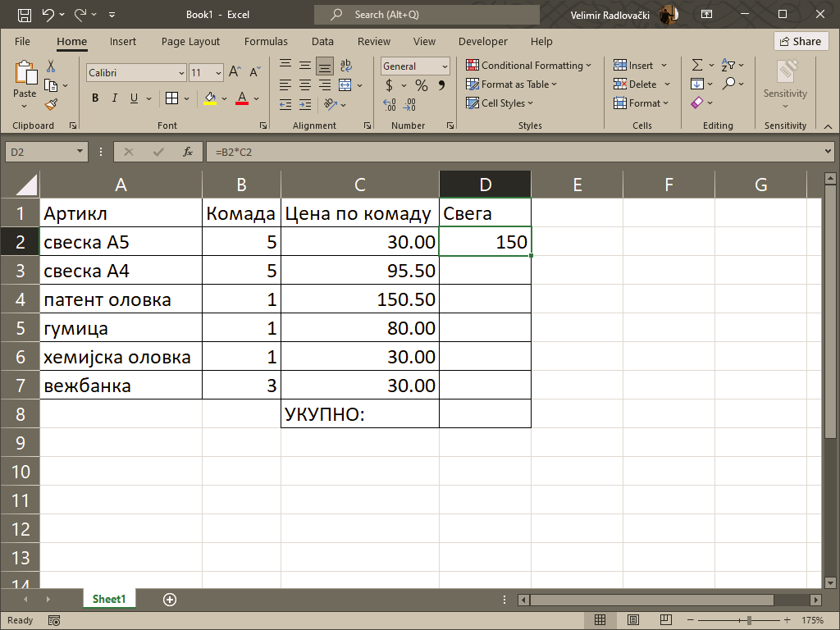840x630 pixels.
Task: Apply Percent Style to the cell
Action: coord(421,85)
